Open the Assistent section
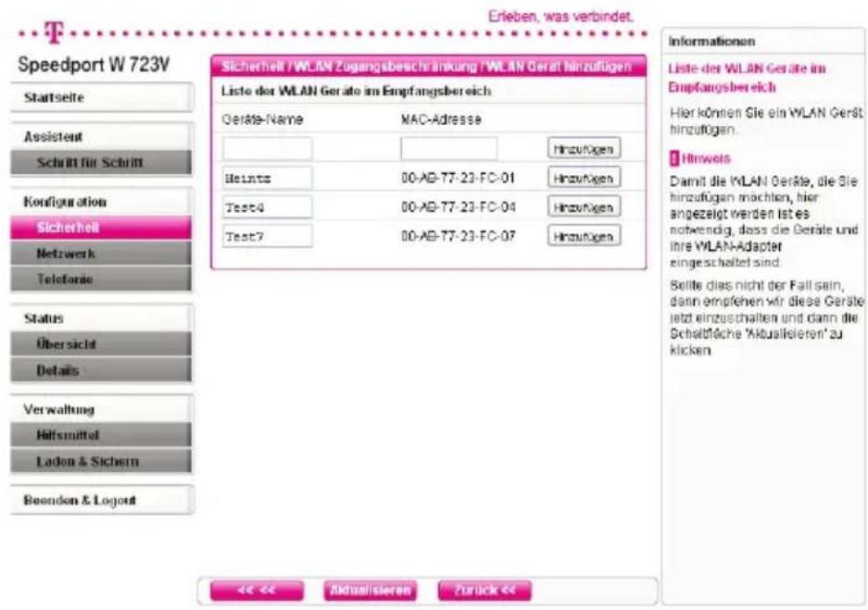Image resolution: width=868 pixels, height=610 pixels. [x=102, y=136]
